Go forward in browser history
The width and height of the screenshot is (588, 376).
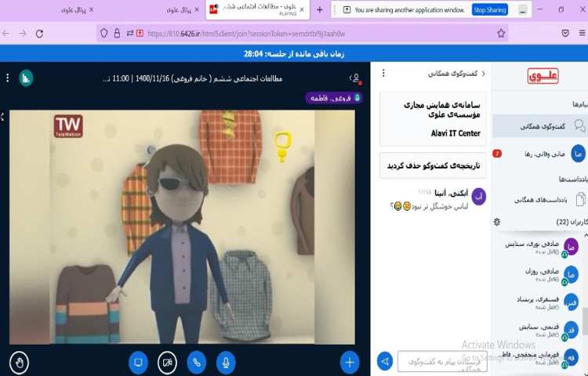[23, 34]
